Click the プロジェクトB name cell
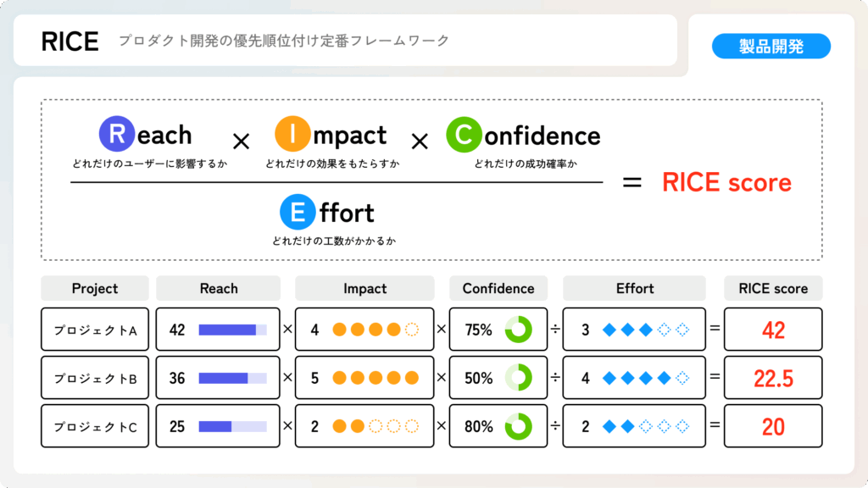Viewport: 868px width, 488px height. 95,378
